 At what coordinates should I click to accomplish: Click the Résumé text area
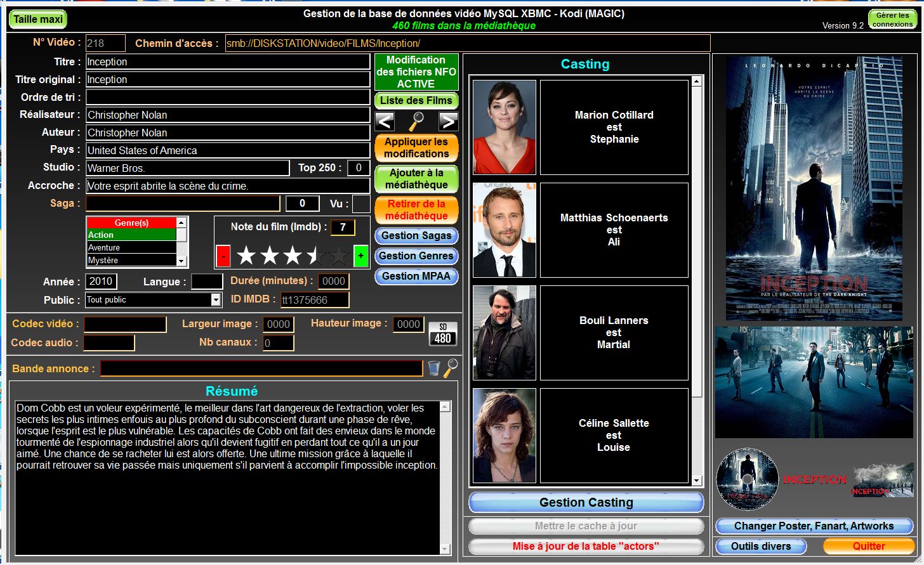(x=227, y=478)
